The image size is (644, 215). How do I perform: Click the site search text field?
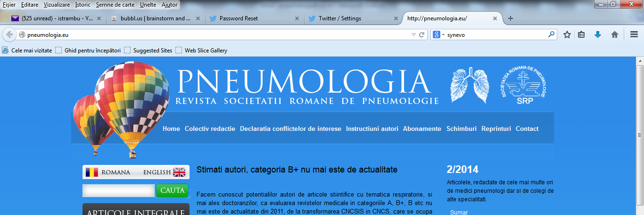click(x=118, y=190)
